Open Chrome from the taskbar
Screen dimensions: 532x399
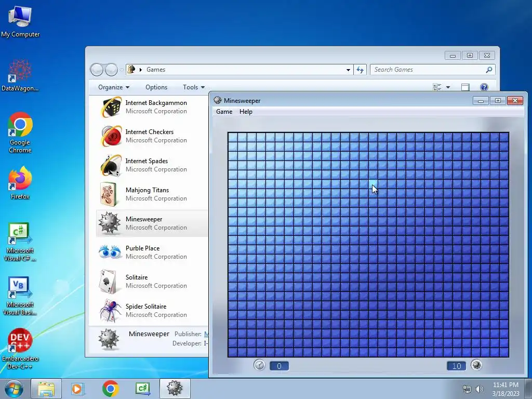(110, 389)
